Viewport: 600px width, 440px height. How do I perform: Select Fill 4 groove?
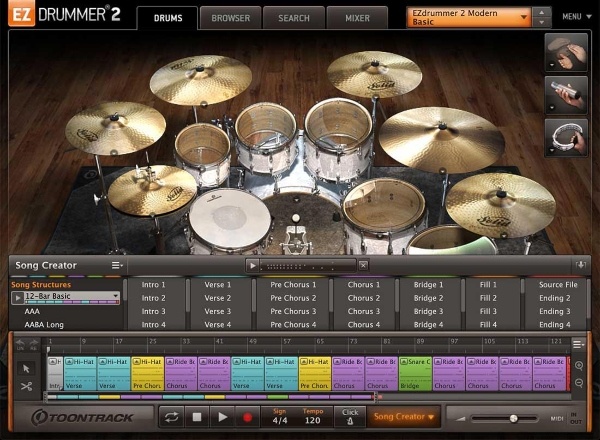pos(488,325)
